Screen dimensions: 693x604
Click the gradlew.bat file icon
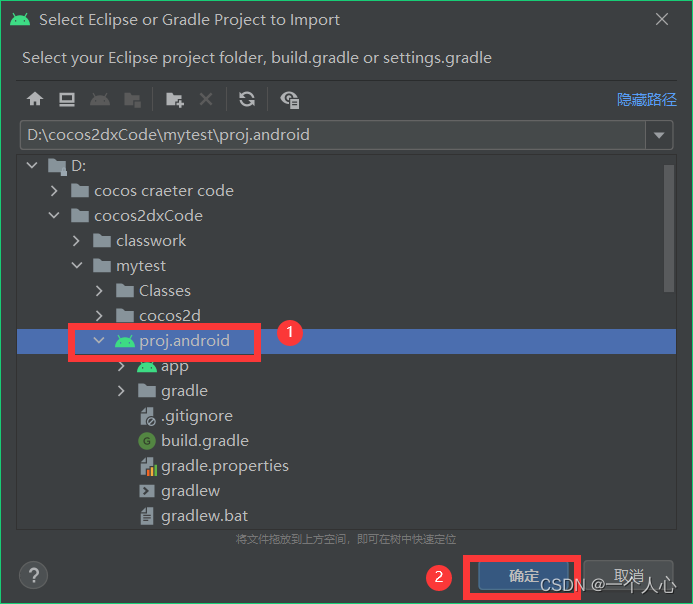[x=147, y=516]
